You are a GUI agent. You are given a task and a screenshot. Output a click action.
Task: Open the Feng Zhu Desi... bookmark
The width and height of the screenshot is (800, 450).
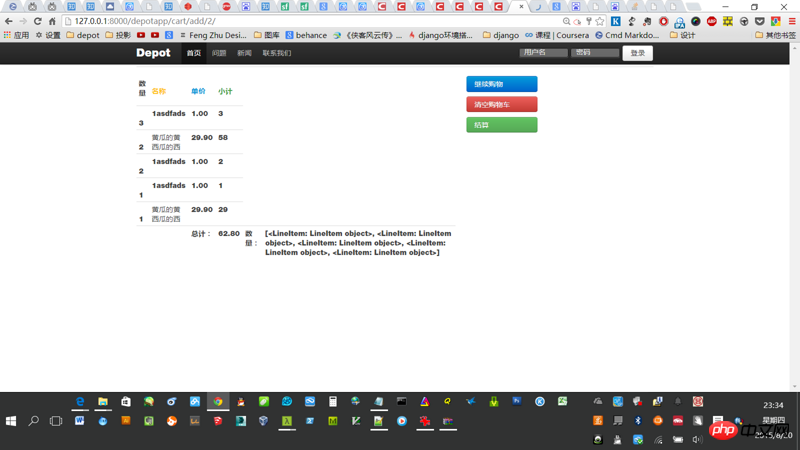coord(213,35)
